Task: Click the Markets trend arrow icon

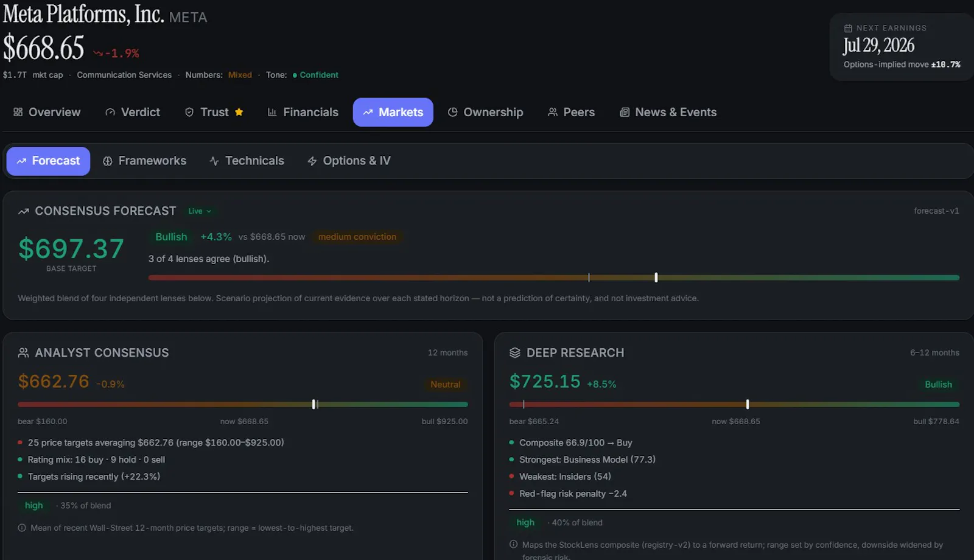Action: click(x=368, y=112)
